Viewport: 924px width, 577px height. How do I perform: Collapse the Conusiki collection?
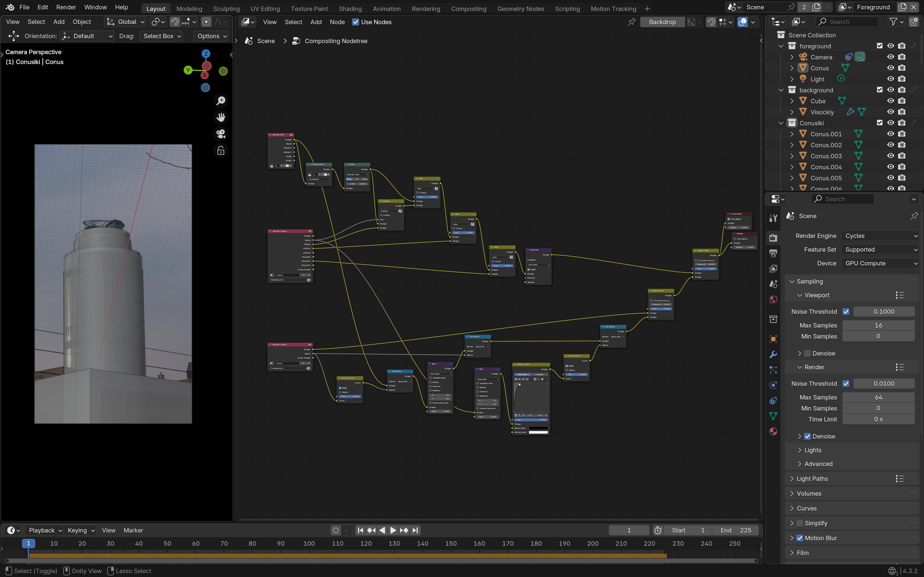pyautogui.click(x=781, y=123)
